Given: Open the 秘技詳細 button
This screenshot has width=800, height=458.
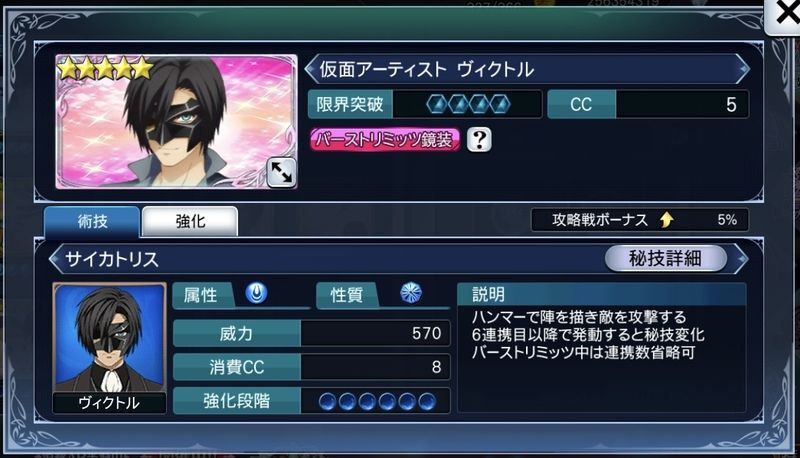Looking at the screenshot, I should [665, 259].
